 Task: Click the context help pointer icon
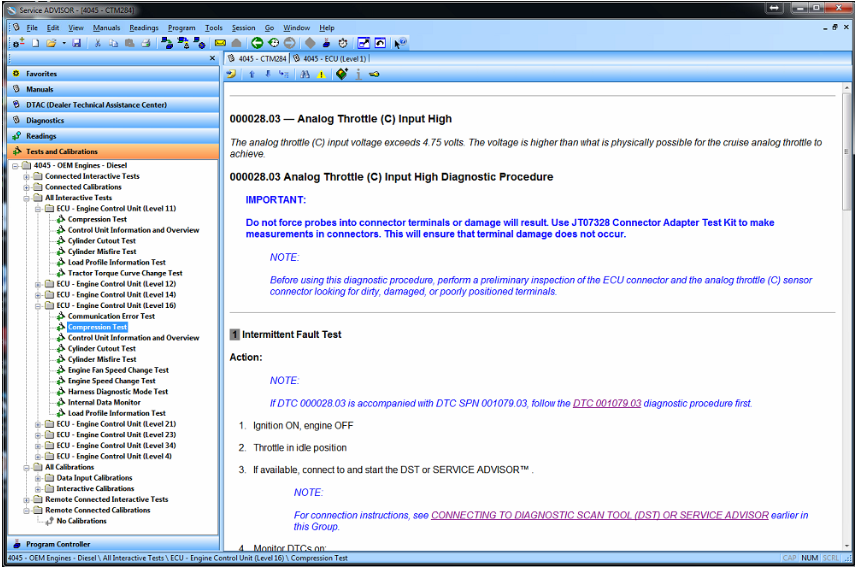pyautogui.click(x=400, y=43)
